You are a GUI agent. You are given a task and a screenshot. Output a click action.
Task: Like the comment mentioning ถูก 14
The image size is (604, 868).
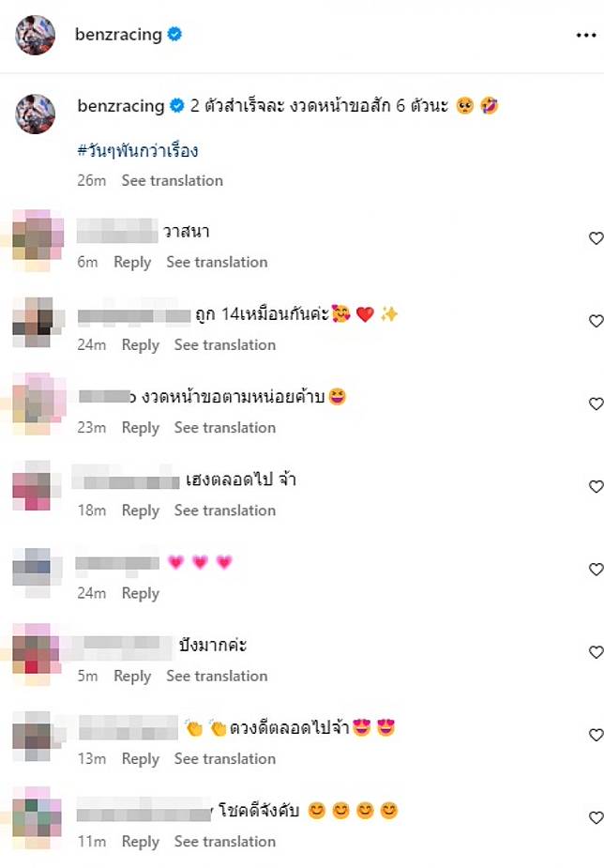click(x=596, y=321)
